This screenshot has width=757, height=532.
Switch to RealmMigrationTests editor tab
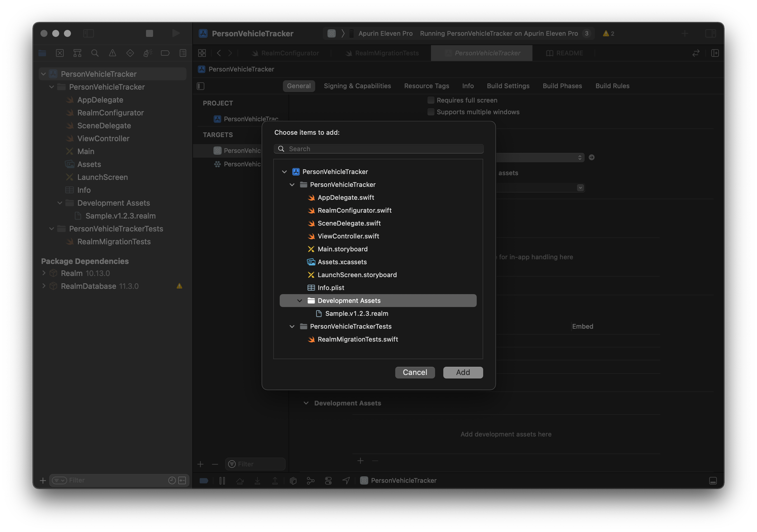pos(382,53)
